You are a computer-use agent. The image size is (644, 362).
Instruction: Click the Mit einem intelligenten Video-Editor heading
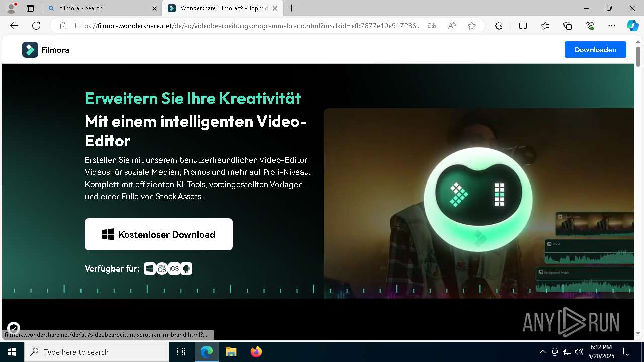click(x=196, y=131)
